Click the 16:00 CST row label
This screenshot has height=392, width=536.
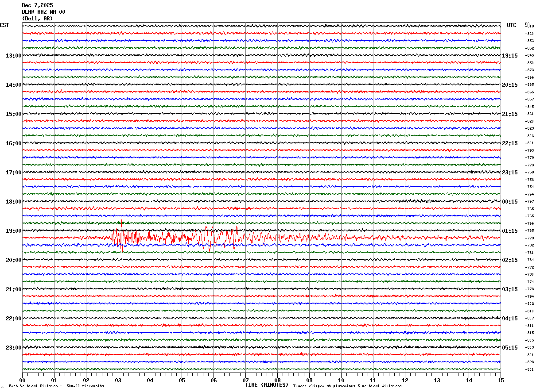pos(13,143)
